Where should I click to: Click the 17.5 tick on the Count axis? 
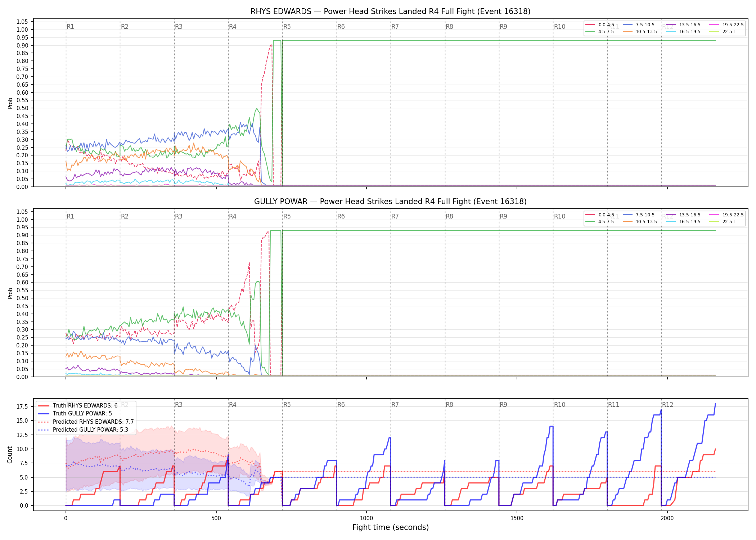[x=22, y=406]
